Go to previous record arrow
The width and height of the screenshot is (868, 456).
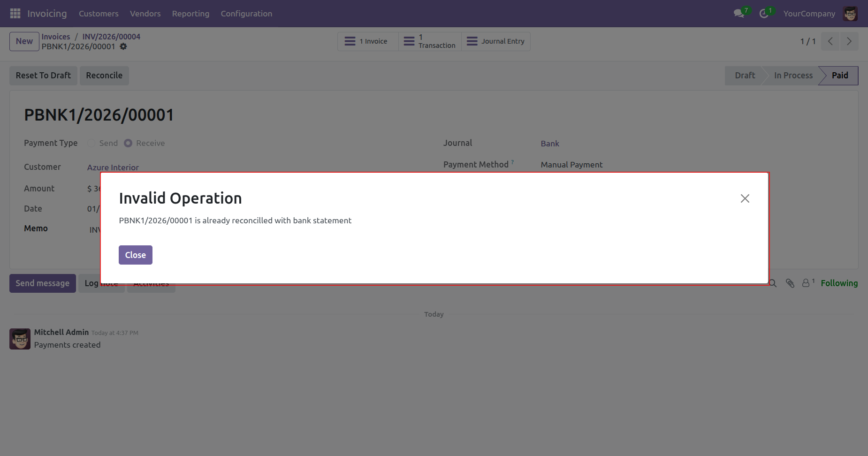(x=830, y=41)
